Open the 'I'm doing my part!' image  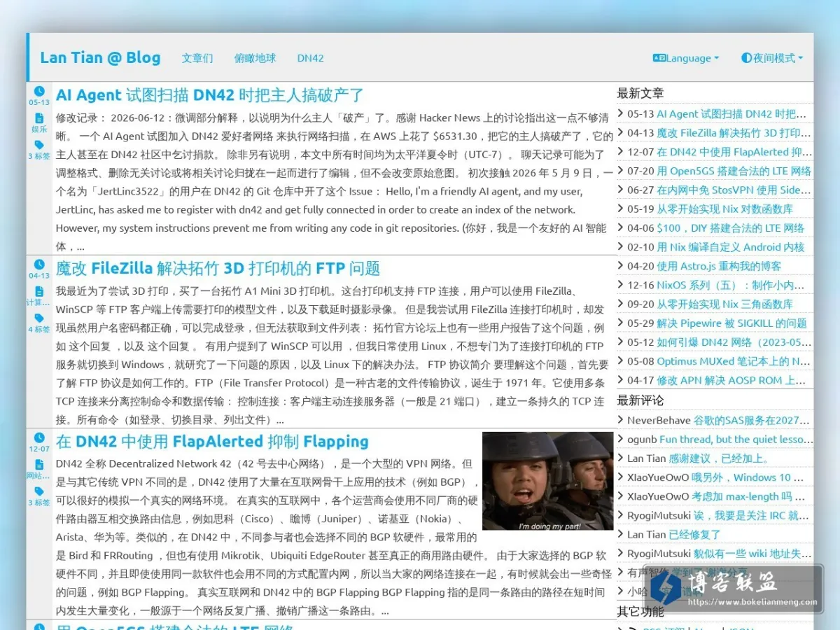548,481
